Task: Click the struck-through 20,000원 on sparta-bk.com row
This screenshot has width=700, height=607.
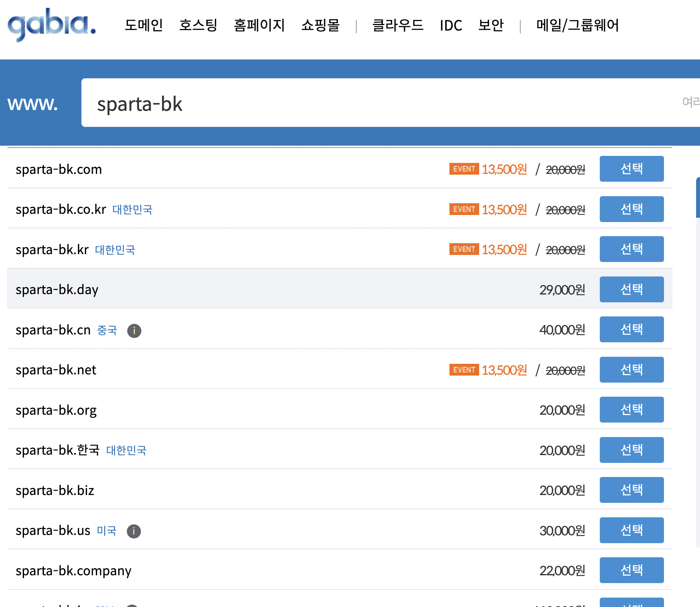Action: pyautogui.click(x=565, y=170)
